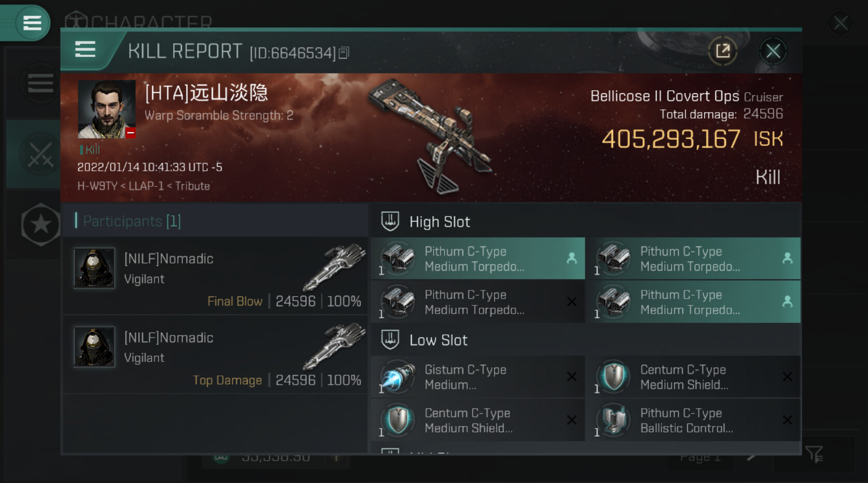The height and width of the screenshot is (483, 868).
Task: Click the victim character portrait
Action: click(107, 109)
